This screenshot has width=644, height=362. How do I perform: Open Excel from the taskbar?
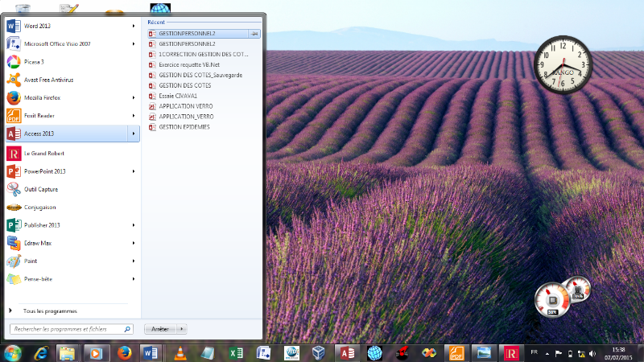(x=234, y=352)
